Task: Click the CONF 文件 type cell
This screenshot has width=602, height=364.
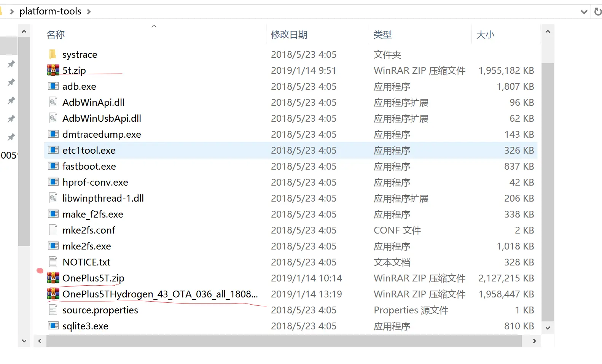Action: pos(397,230)
